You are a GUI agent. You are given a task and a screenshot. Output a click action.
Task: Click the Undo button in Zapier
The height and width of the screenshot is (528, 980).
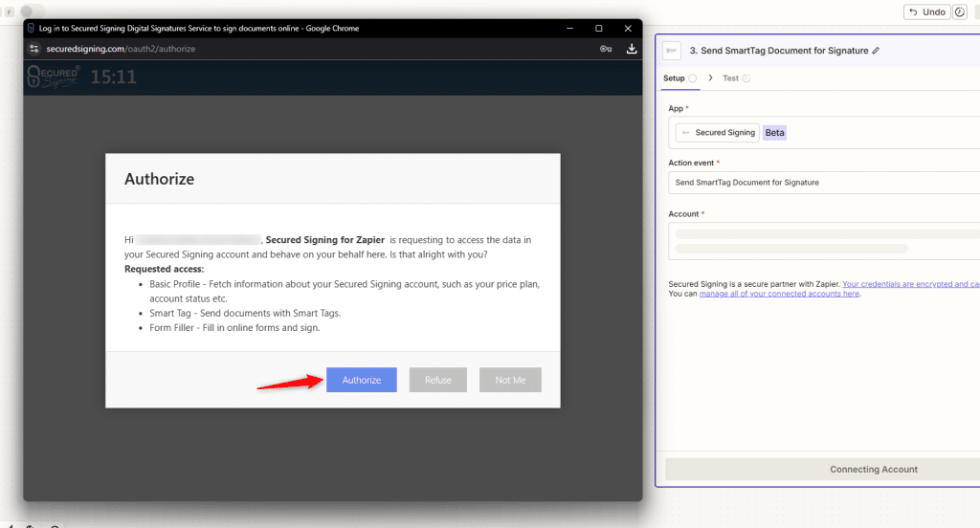point(926,11)
